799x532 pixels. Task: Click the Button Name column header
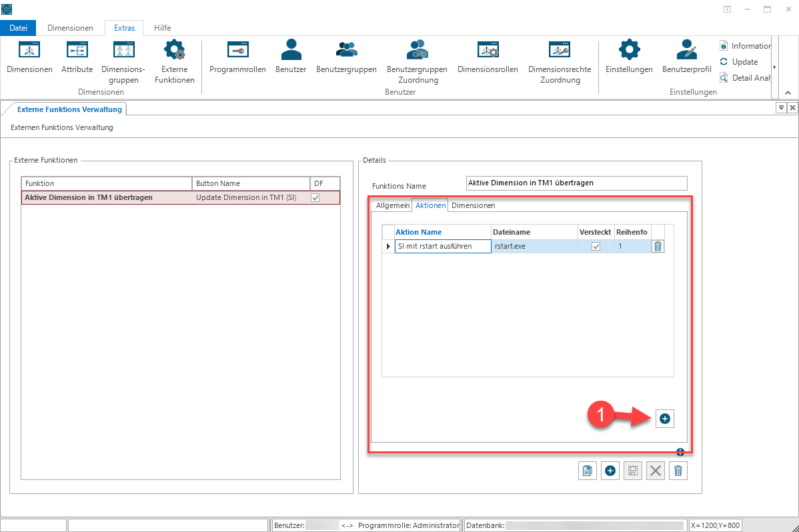(x=251, y=183)
